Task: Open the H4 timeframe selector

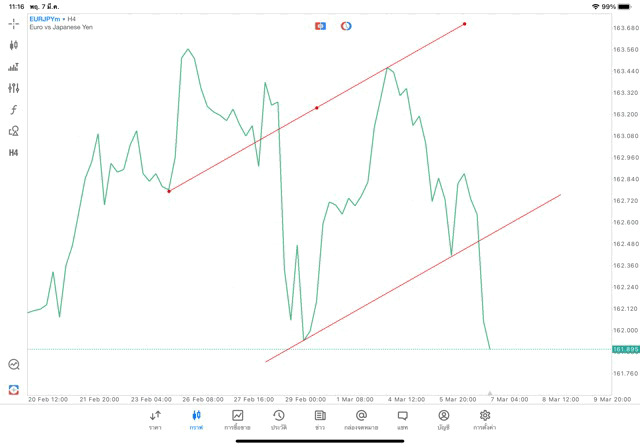Action: 14,153
